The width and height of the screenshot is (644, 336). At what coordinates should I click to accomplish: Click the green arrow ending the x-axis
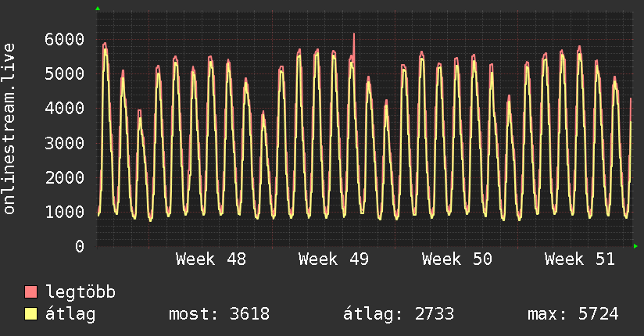(x=636, y=246)
